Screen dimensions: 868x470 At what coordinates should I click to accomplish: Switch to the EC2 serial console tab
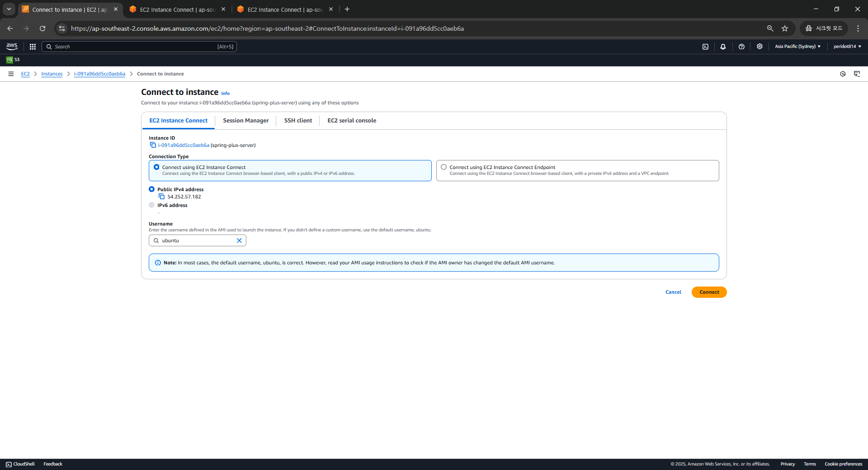coord(352,121)
